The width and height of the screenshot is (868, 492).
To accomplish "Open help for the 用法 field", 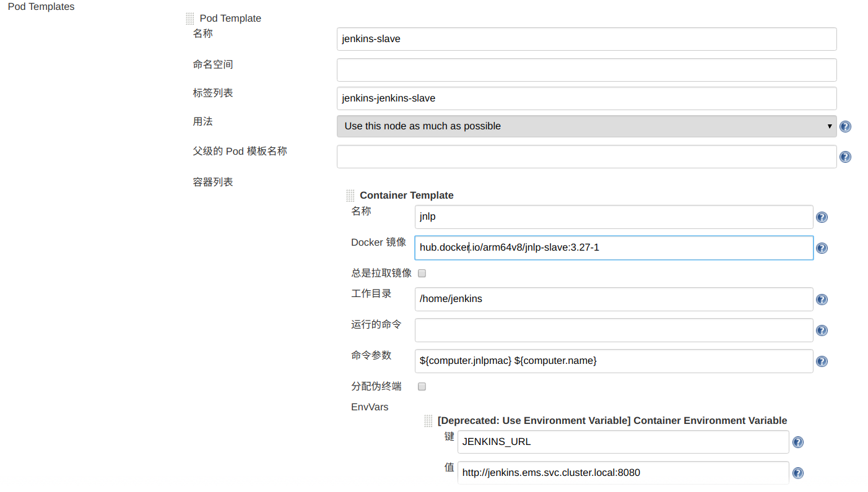I will [x=845, y=126].
